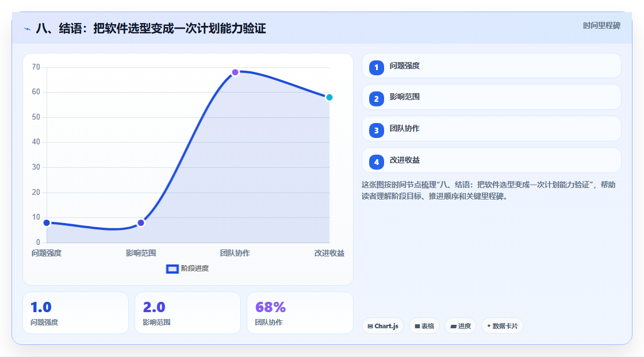Open the 改进收益 milestone row
Viewport: 644px width, 357px height.
point(491,160)
